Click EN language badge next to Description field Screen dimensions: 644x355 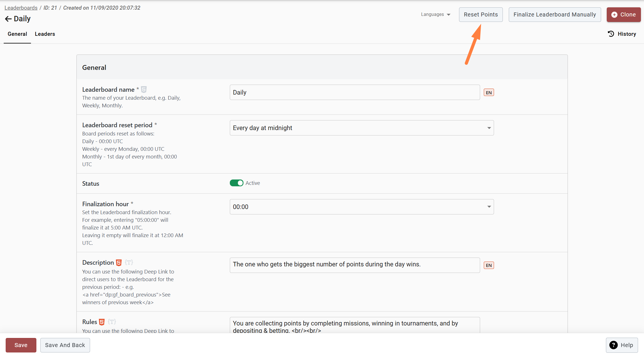pos(489,265)
